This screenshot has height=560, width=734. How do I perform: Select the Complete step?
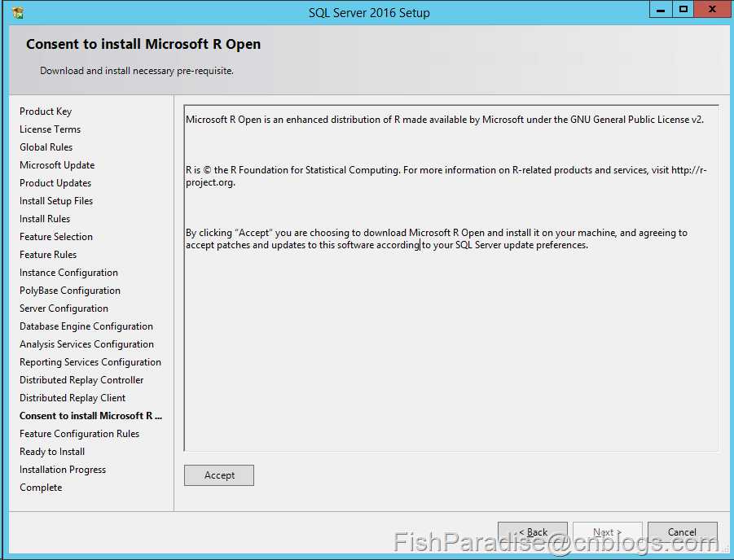[41, 488]
